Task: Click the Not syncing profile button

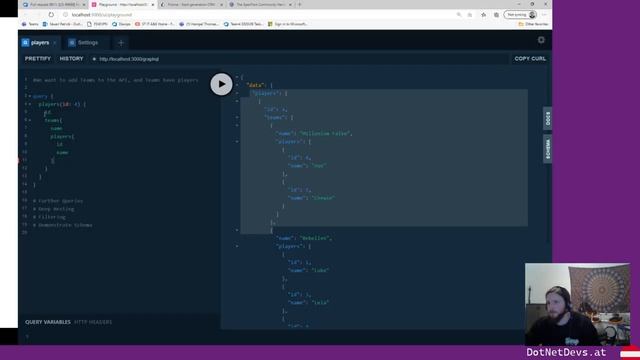Action: coord(520,15)
